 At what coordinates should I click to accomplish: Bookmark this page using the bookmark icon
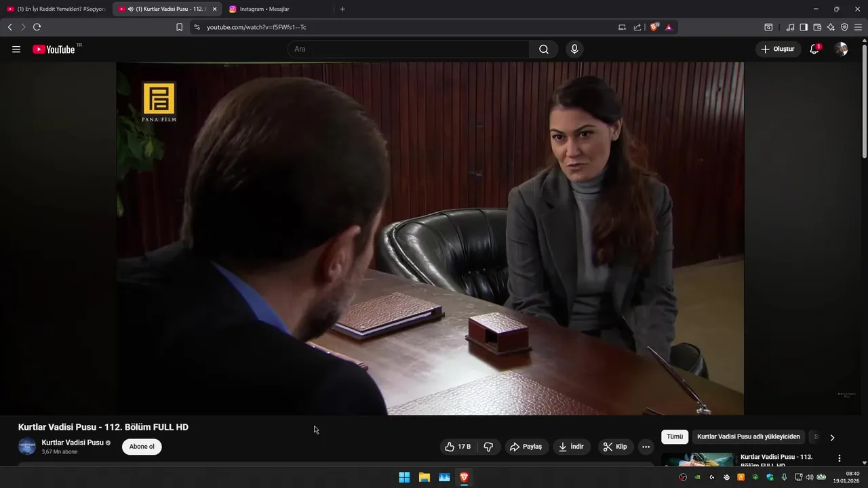(179, 27)
